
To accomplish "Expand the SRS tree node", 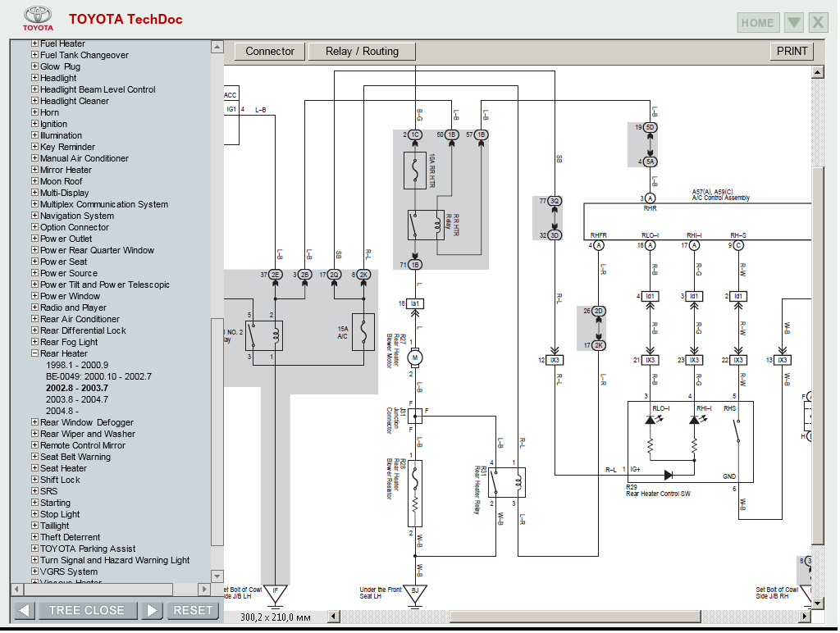I will coord(34,491).
